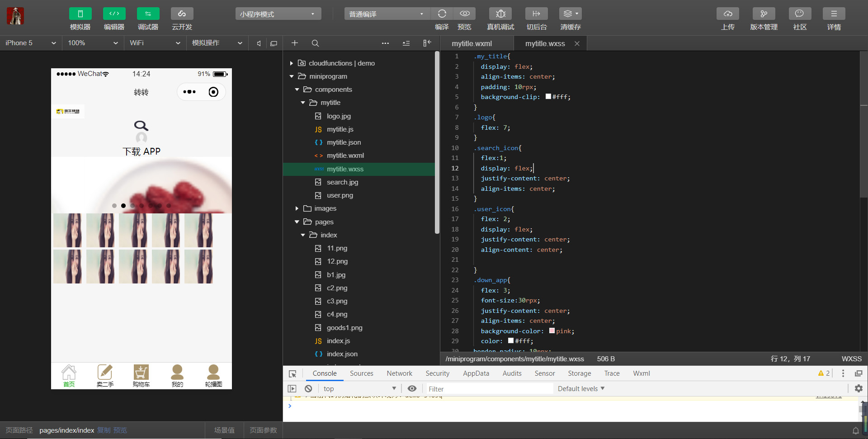Click the upload (上传) cloud icon

[x=727, y=14]
